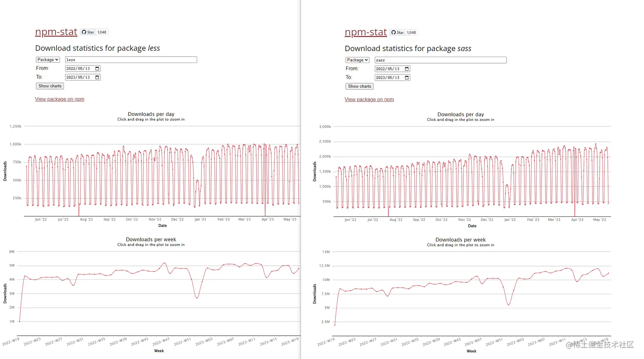644x359 pixels.
Task: Click the 15M axis label on sass weekly chart
Action: [326, 252]
